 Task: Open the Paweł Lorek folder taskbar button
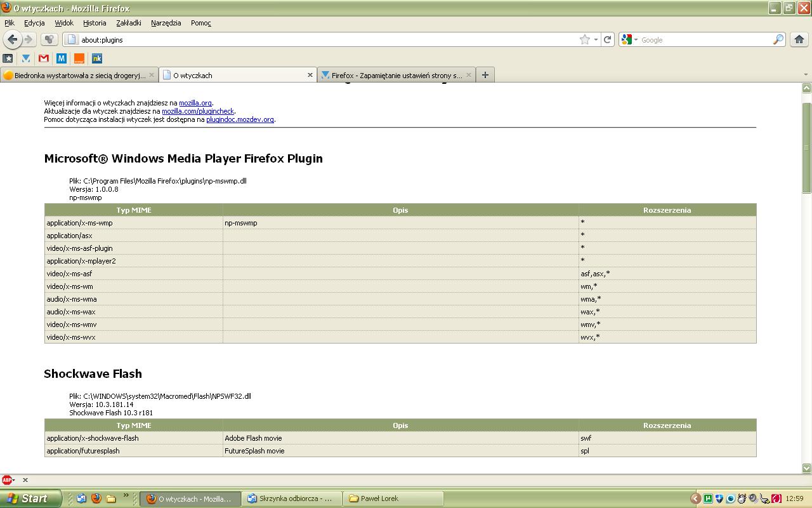pos(394,498)
